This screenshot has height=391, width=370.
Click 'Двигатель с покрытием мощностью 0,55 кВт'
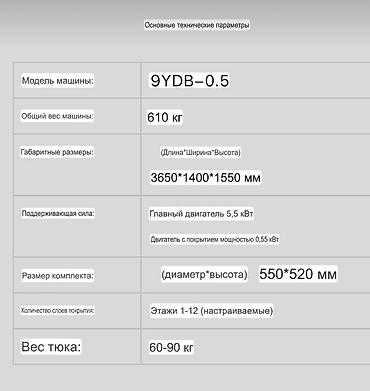click(214, 239)
